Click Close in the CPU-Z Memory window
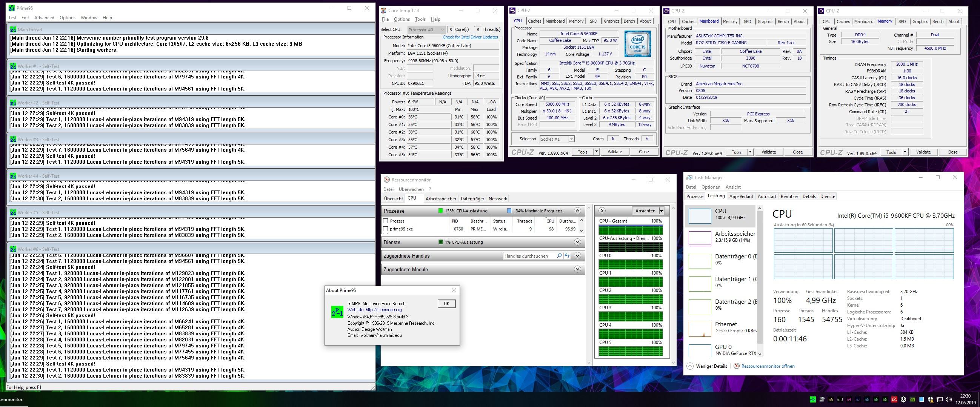This screenshot has height=407, width=980. 952,152
